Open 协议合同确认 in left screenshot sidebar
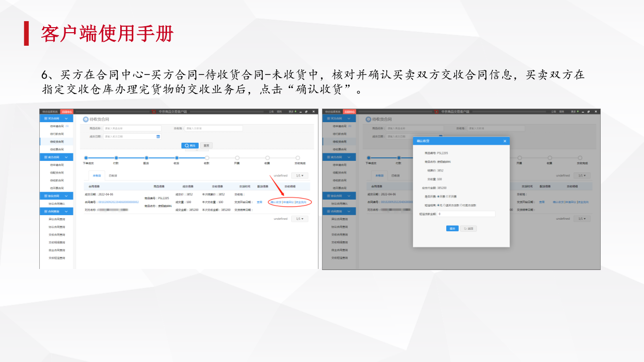Screen dimensions: 644x362 point(56,204)
